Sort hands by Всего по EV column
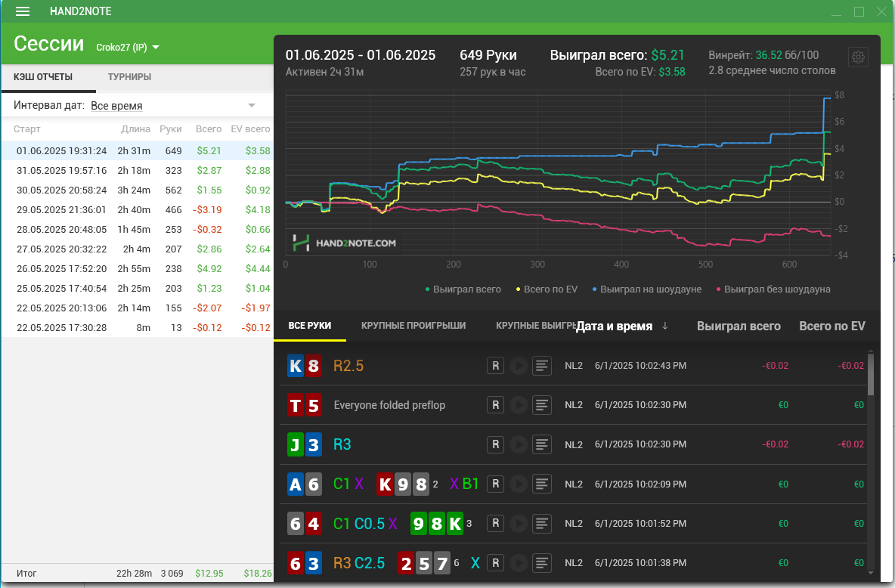Screen dimensions: 895x588 tap(832, 326)
